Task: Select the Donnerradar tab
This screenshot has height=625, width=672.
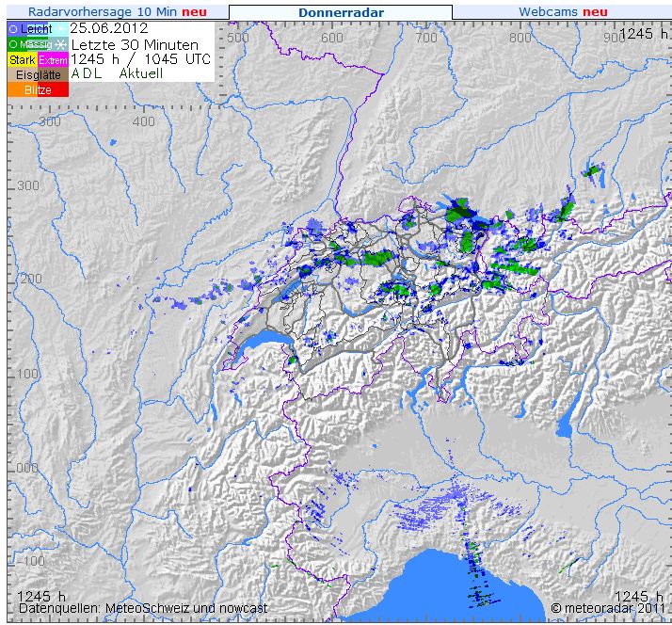Action: click(x=341, y=12)
